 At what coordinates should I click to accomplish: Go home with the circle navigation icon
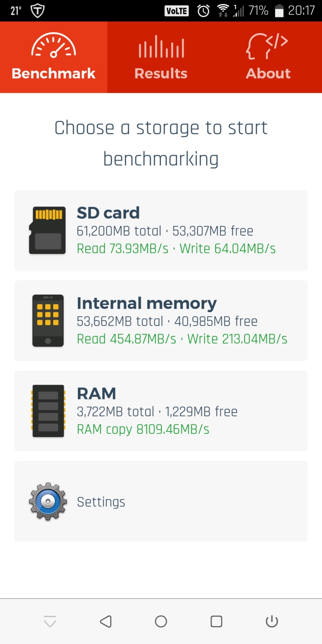[x=161, y=621]
